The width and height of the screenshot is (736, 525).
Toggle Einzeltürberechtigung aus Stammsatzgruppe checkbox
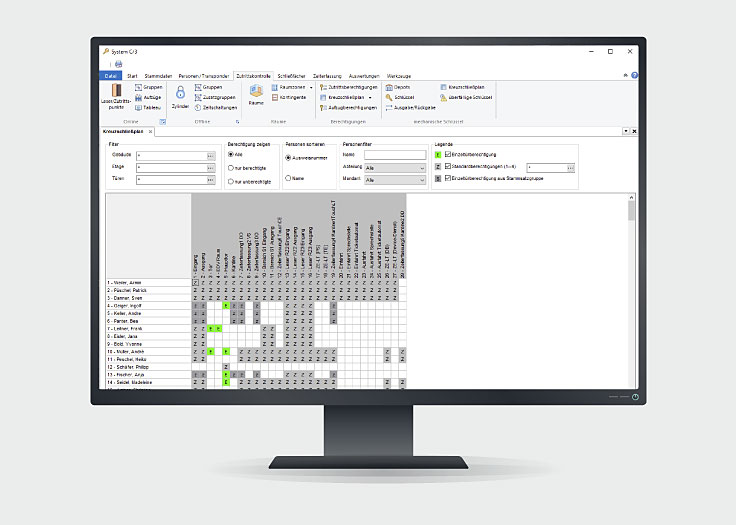[448, 178]
